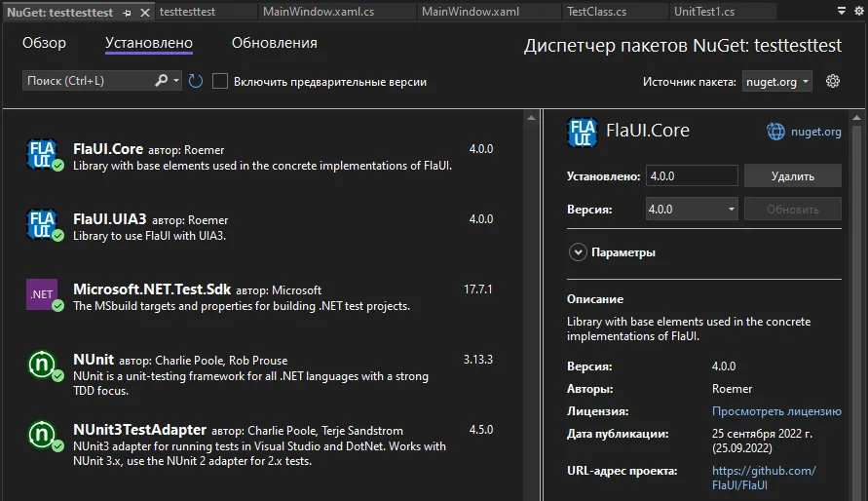Image resolution: width=868 pixels, height=501 pixels.
Task: Click the Удалить button
Action: 793,176
